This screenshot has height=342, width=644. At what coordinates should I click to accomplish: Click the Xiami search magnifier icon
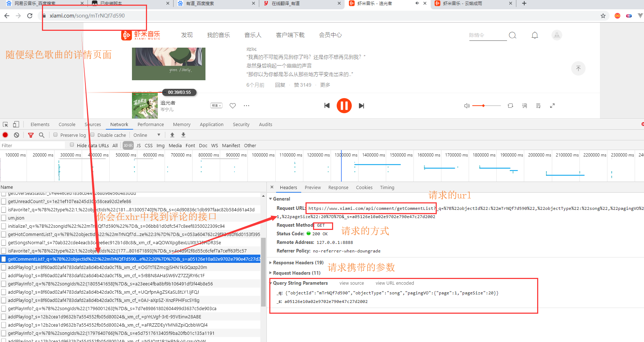512,35
